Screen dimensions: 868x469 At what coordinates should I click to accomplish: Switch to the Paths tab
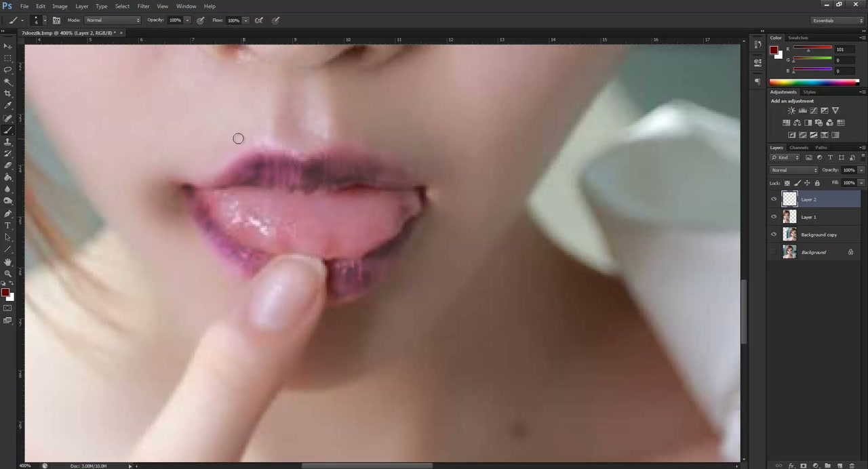coord(821,148)
